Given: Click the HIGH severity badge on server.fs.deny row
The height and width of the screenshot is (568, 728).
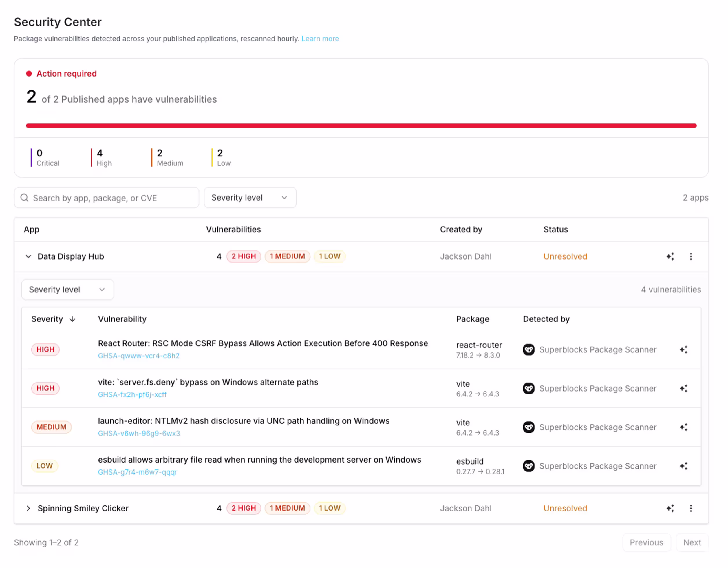Looking at the screenshot, I should click(45, 388).
